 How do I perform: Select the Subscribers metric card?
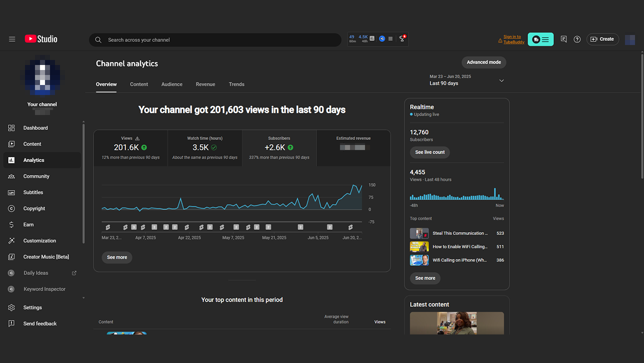click(279, 148)
